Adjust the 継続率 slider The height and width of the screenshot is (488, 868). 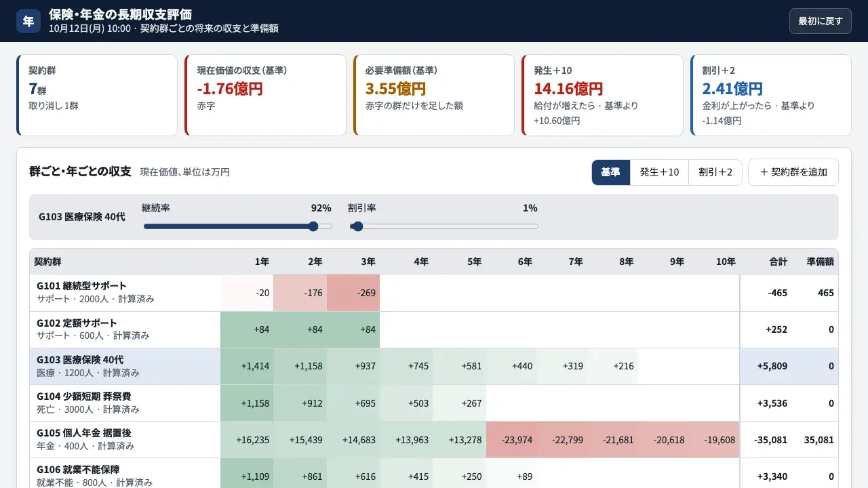click(x=238, y=226)
